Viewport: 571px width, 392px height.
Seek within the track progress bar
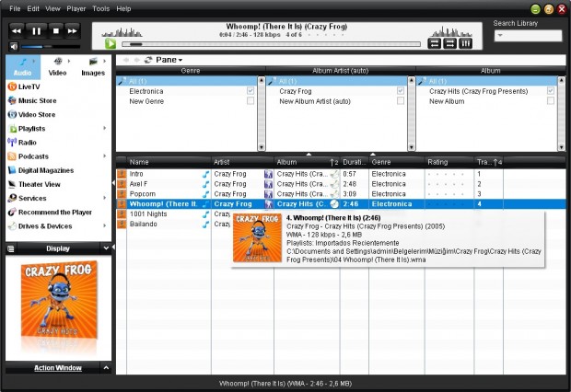[x=271, y=44]
